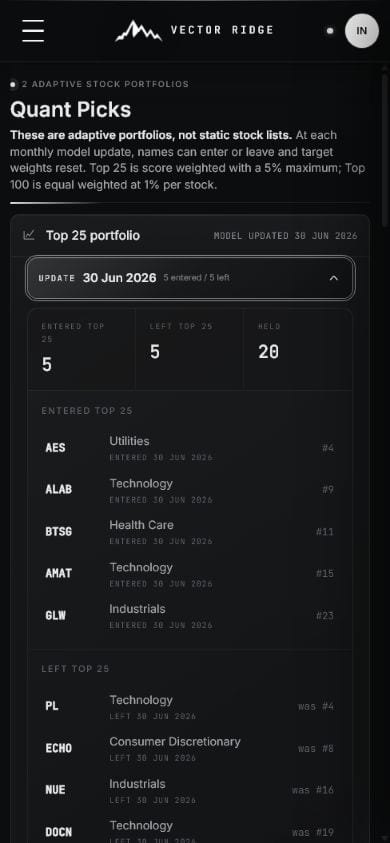Image resolution: width=390 pixels, height=843 pixels.
Task: Select the ALAB Technology row
Action: tap(190, 490)
